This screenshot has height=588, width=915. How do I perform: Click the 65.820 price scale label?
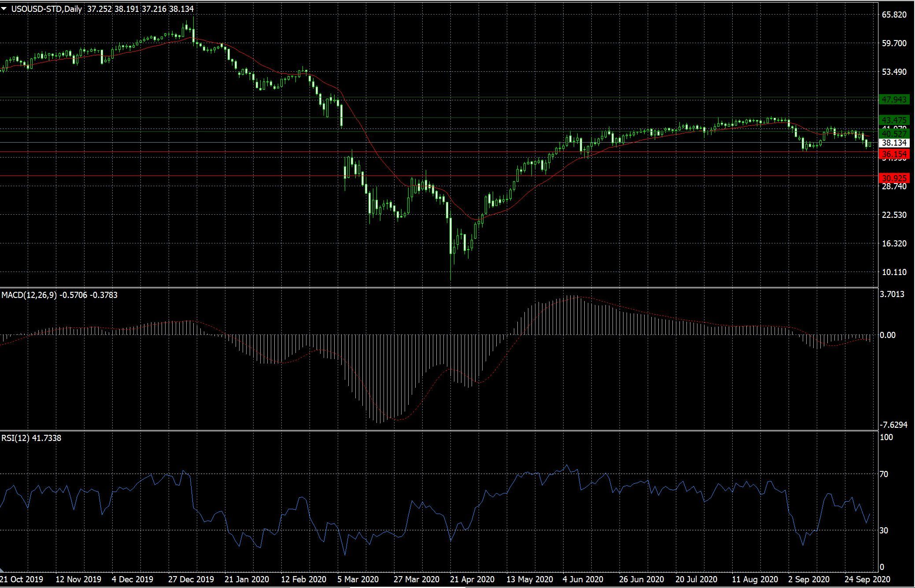coord(894,15)
